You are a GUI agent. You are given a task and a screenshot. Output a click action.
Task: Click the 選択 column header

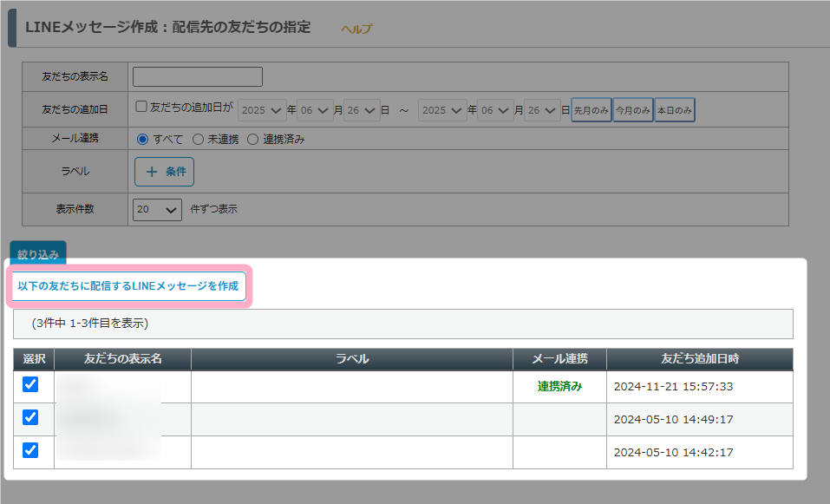pos(34,359)
